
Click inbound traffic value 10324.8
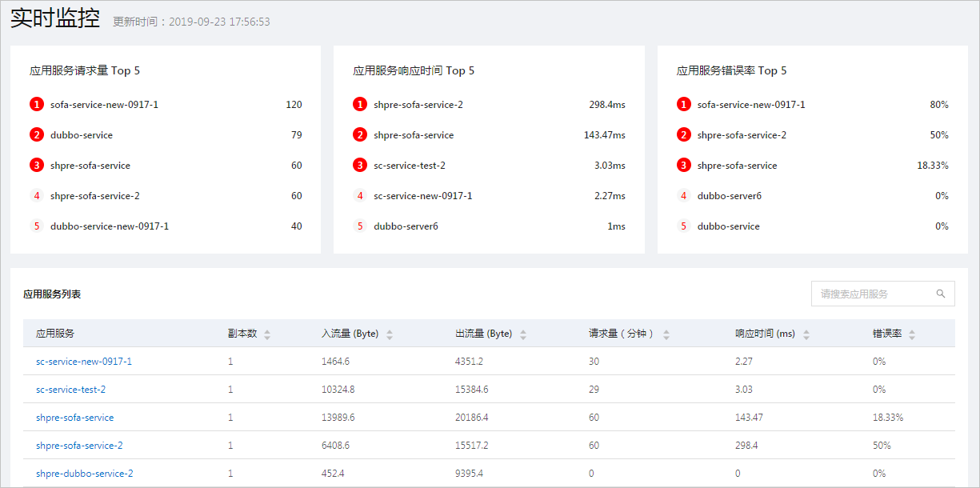click(338, 390)
